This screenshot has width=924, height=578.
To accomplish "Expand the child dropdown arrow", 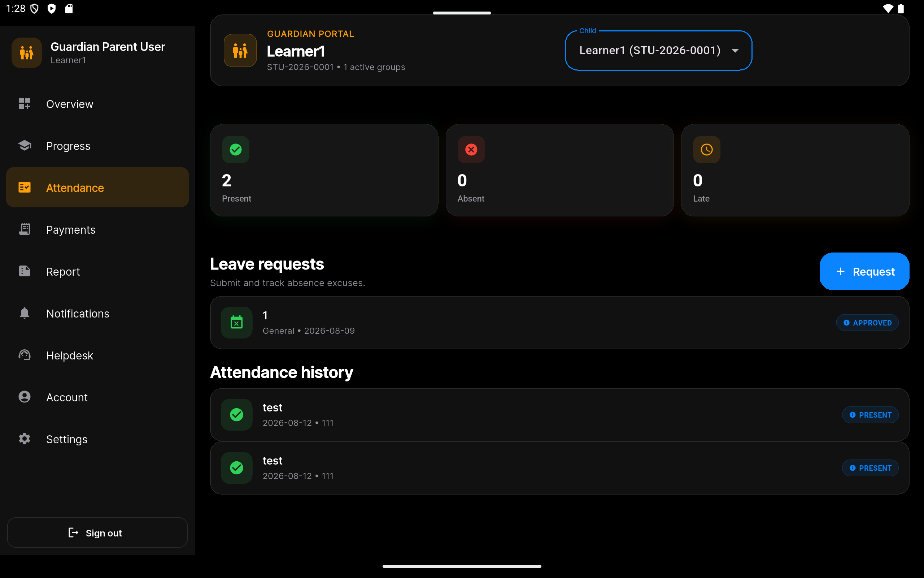I will pos(735,51).
